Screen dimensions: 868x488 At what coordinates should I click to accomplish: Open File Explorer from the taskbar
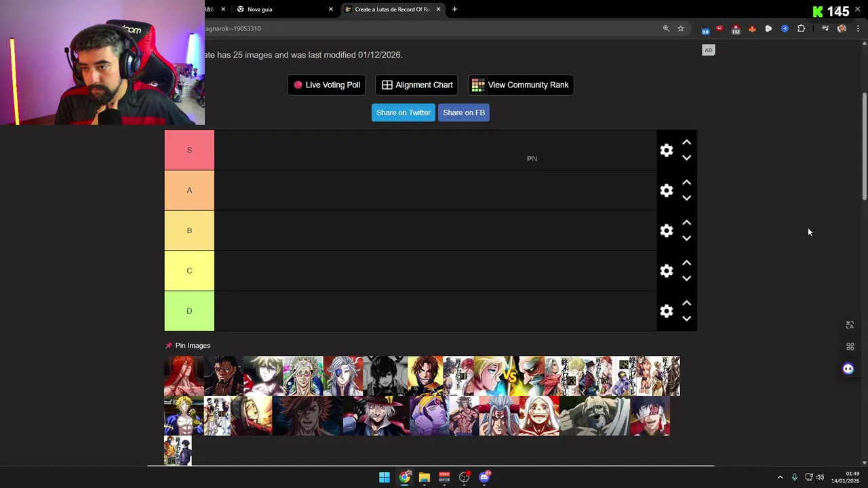[x=425, y=477]
